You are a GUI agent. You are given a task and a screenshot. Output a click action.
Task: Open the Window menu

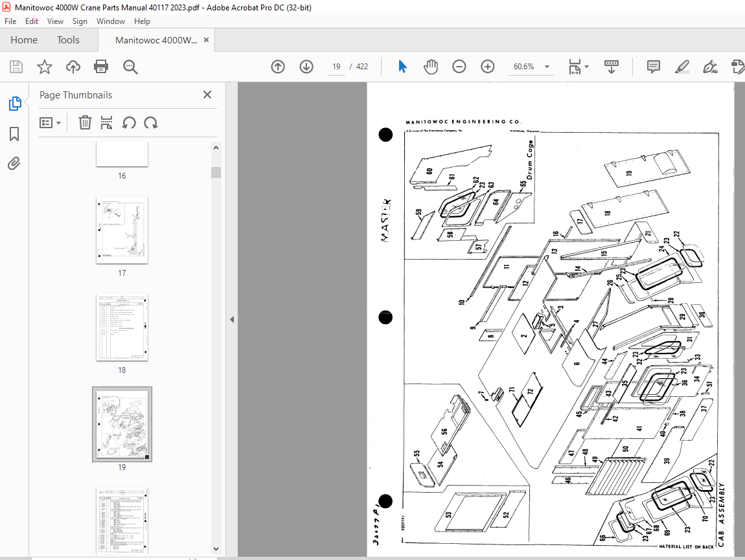coord(111,21)
